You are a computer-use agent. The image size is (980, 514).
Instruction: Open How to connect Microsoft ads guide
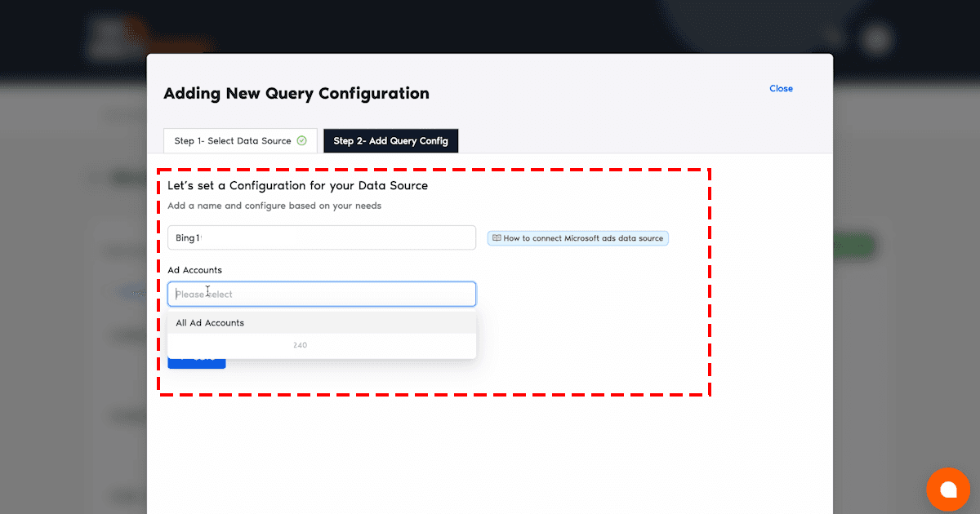click(x=583, y=238)
